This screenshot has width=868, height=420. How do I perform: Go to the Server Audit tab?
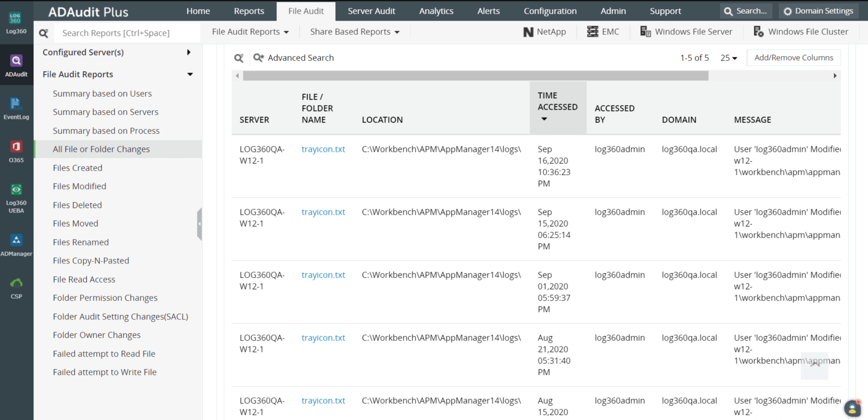tap(371, 11)
